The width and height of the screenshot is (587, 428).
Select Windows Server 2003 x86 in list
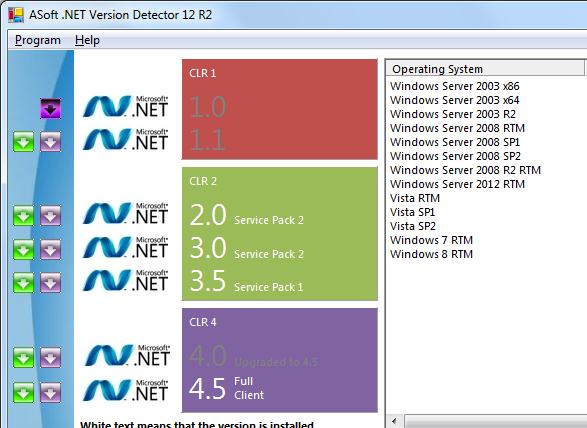coord(454,86)
